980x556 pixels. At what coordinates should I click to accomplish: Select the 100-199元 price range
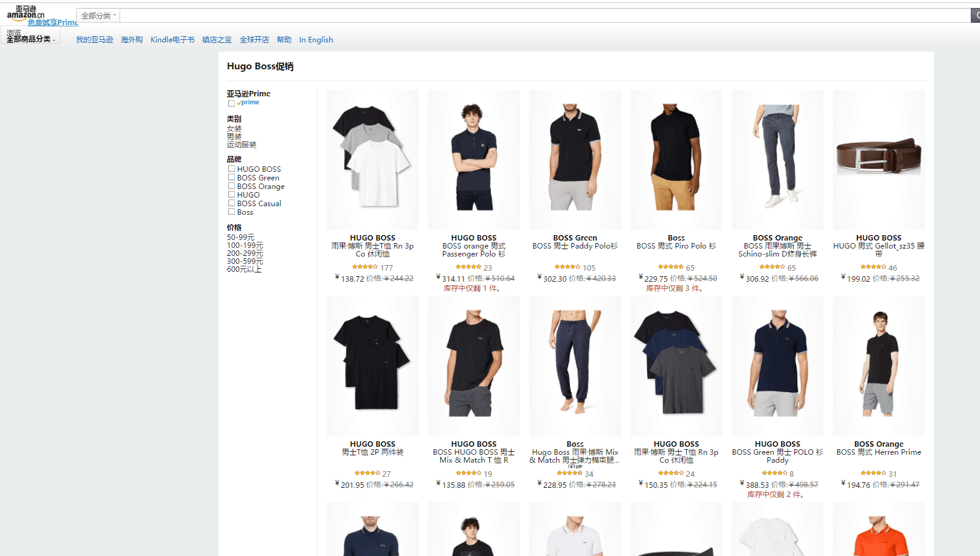(245, 245)
